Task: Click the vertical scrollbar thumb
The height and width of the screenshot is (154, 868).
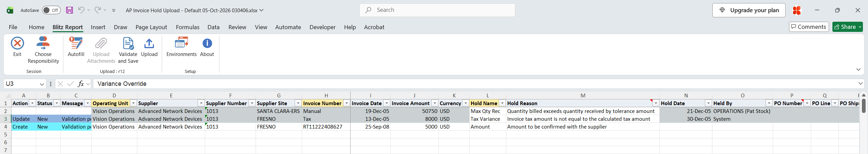Action: 864,105
